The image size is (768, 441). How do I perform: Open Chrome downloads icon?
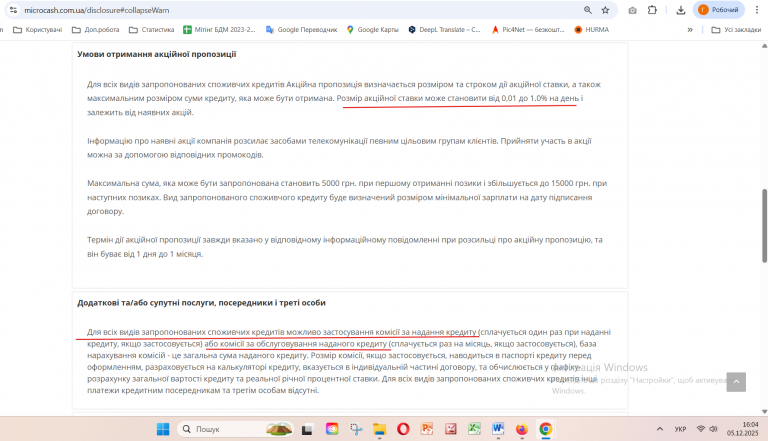coord(681,10)
